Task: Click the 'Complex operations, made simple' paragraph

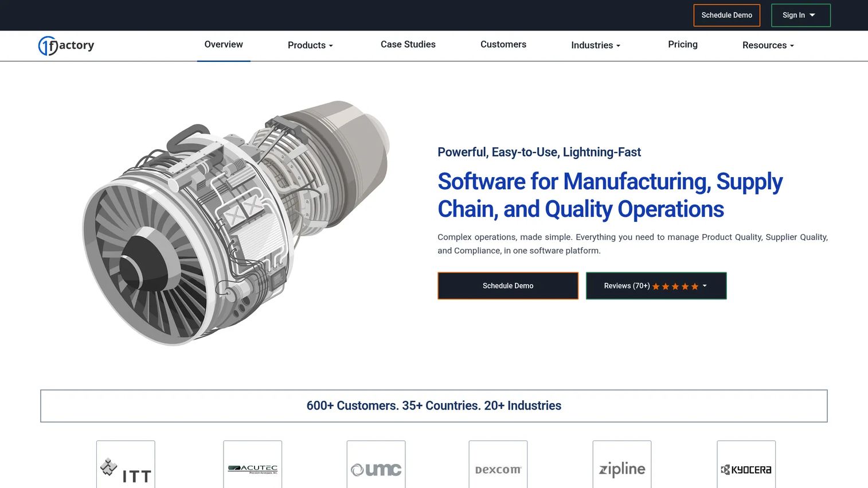Action: click(x=633, y=244)
